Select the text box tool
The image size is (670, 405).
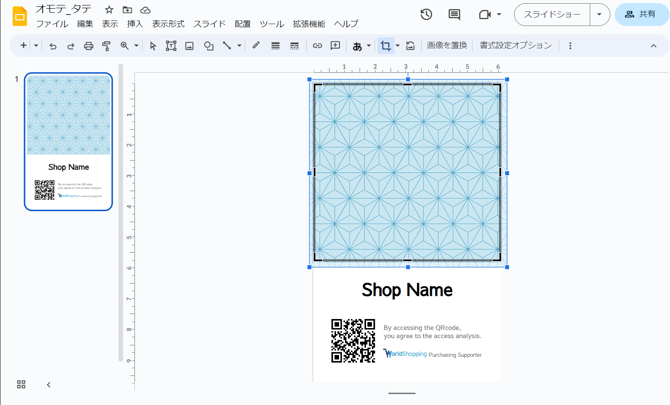coord(171,46)
